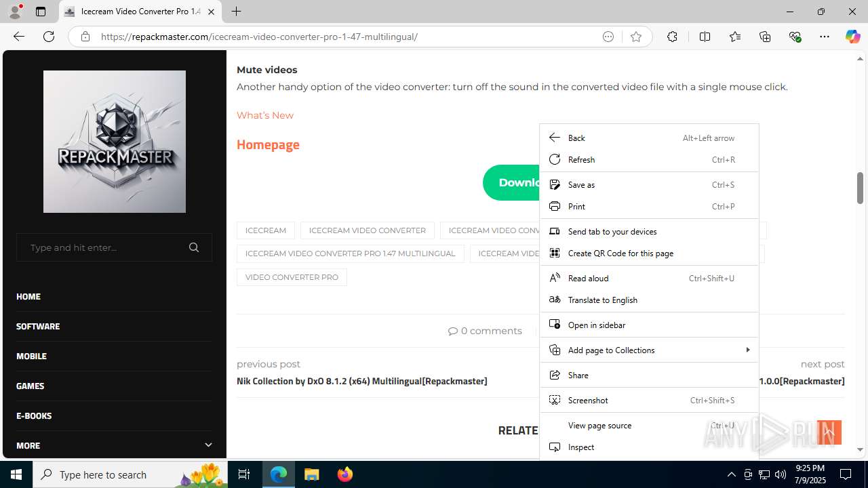This screenshot has height=488, width=868.
Task: Open the volume speaker tray icon
Action: (x=781, y=474)
